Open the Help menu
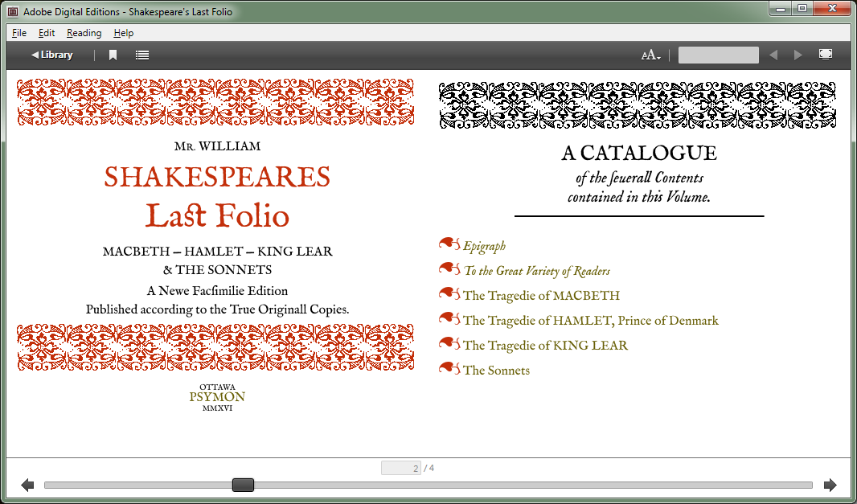The width and height of the screenshot is (857, 504). tap(124, 33)
